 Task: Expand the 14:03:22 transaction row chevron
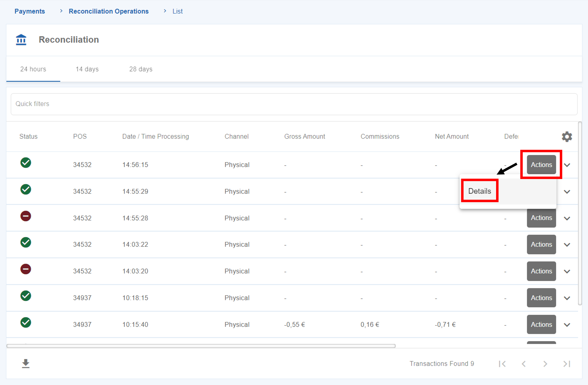pyautogui.click(x=567, y=245)
